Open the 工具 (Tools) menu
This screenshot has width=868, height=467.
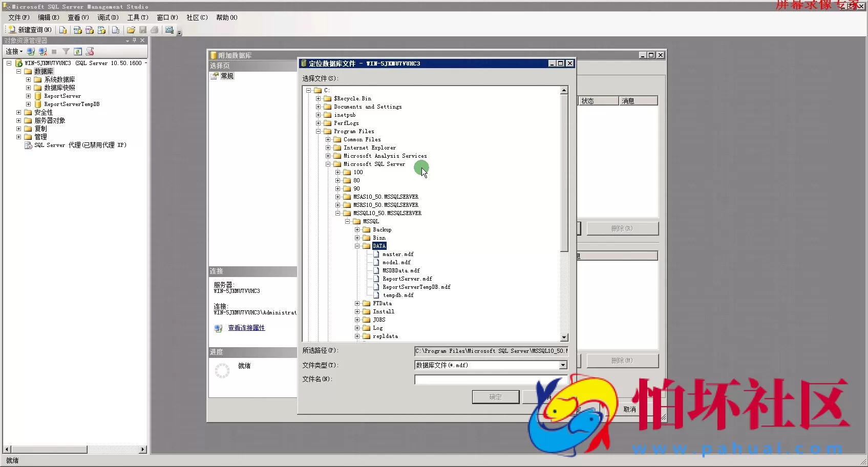click(137, 17)
